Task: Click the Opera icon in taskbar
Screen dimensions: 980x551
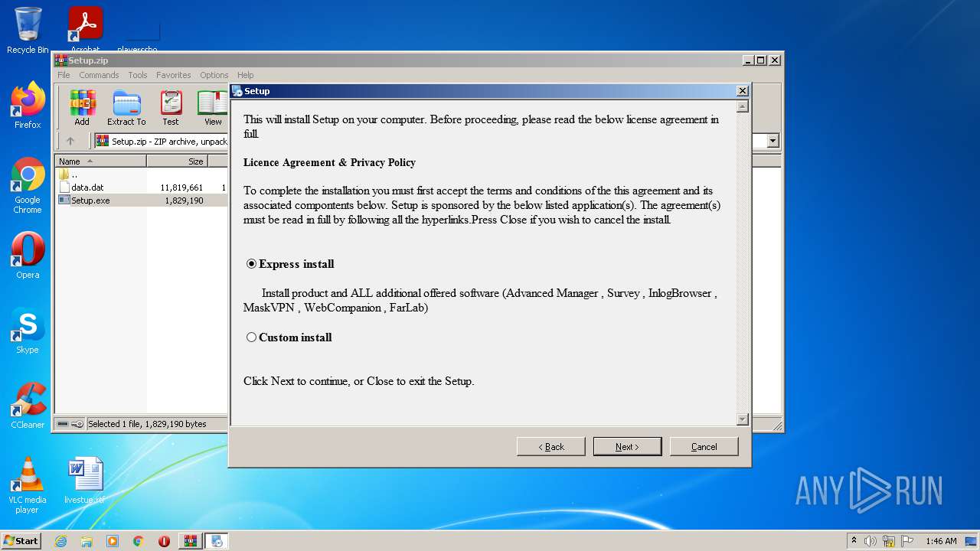Action: (x=164, y=541)
